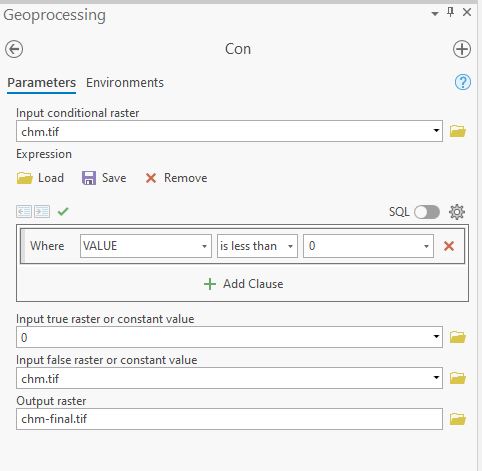
Task: Click Add Clause button
Action: pyautogui.click(x=243, y=284)
